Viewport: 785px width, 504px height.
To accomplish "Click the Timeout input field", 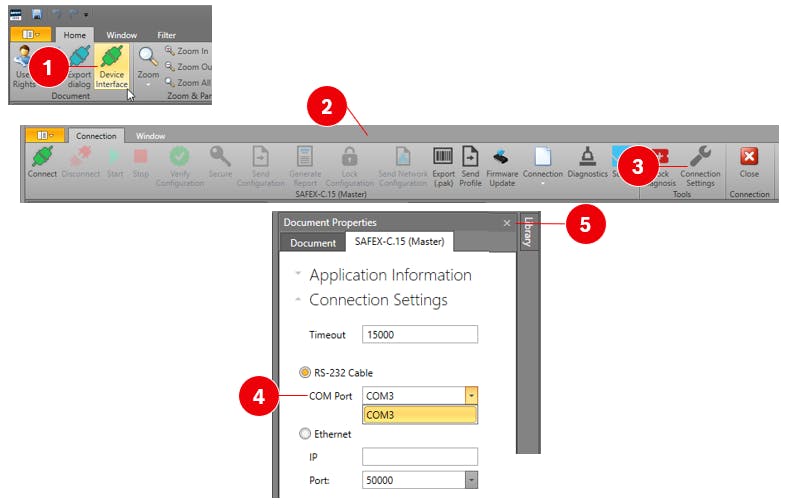I will click(x=420, y=335).
